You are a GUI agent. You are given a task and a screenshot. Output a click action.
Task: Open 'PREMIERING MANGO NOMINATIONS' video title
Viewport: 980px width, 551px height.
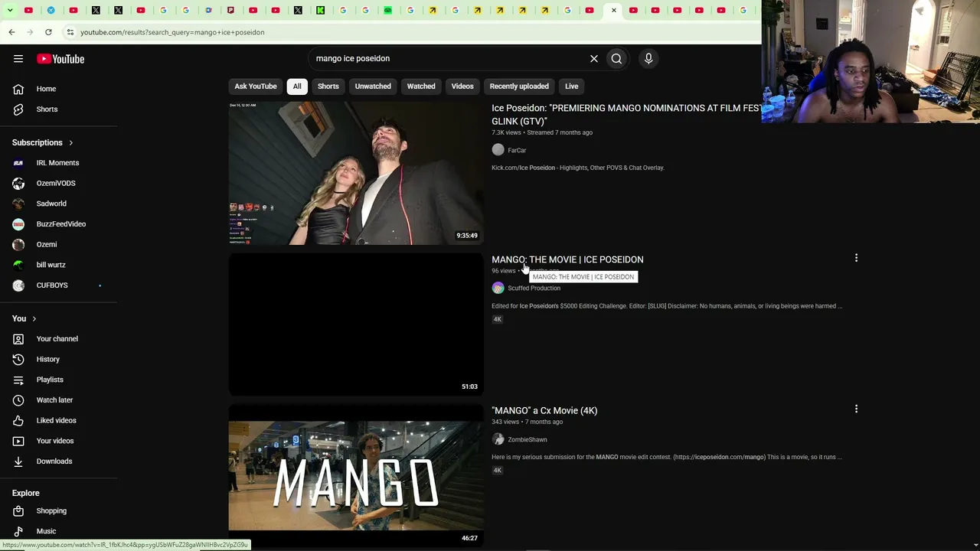click(x=626, y=115)
